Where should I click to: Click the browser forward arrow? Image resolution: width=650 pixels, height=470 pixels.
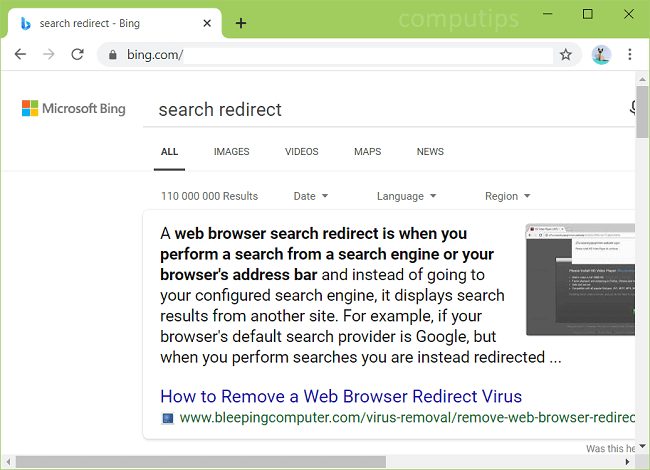pos(48,55)
